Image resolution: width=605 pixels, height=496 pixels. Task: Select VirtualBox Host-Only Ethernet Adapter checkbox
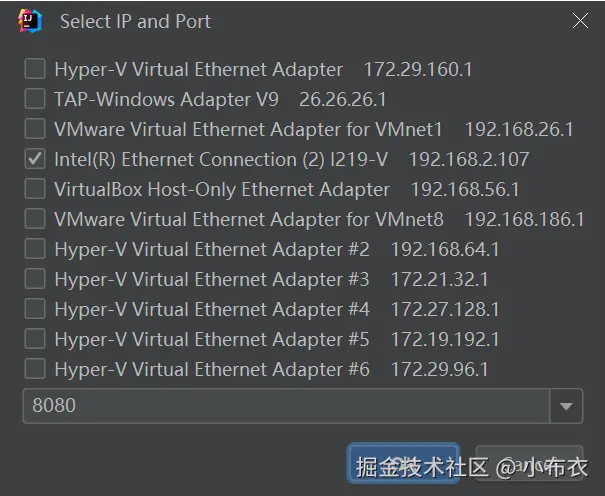tap(35, 189)
